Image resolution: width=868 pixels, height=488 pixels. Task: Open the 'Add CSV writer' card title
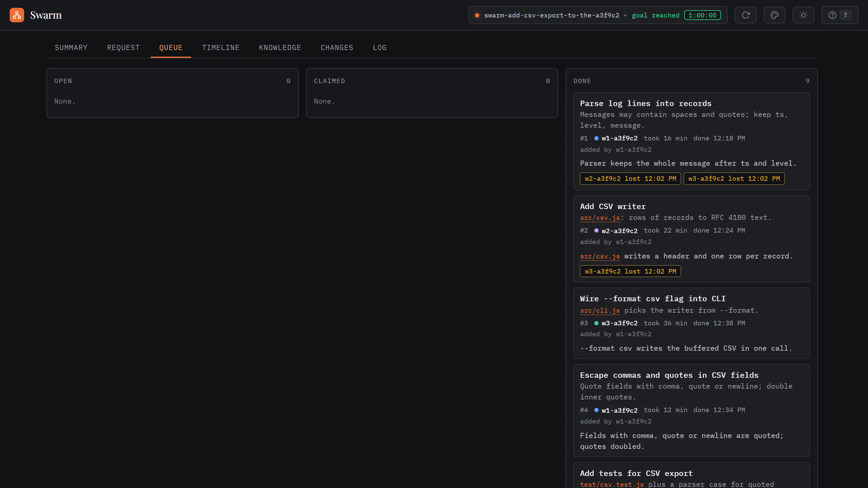click(x=613, y=206)
